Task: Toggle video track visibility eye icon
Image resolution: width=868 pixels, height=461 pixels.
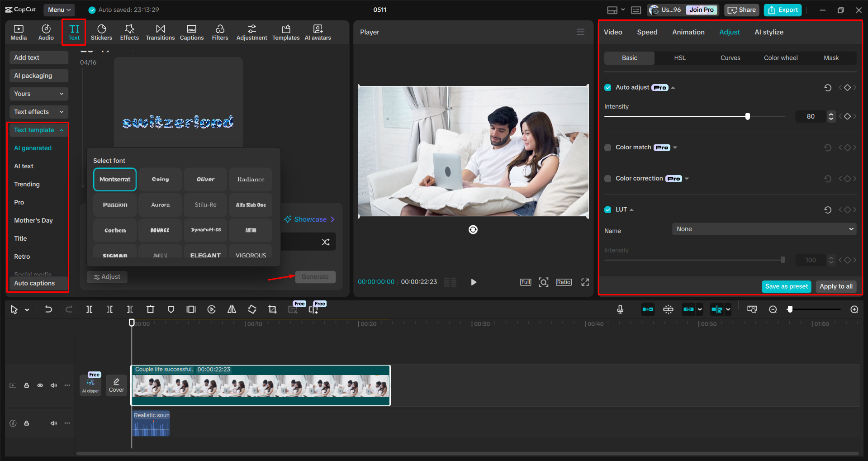Action: coord(40,385)
